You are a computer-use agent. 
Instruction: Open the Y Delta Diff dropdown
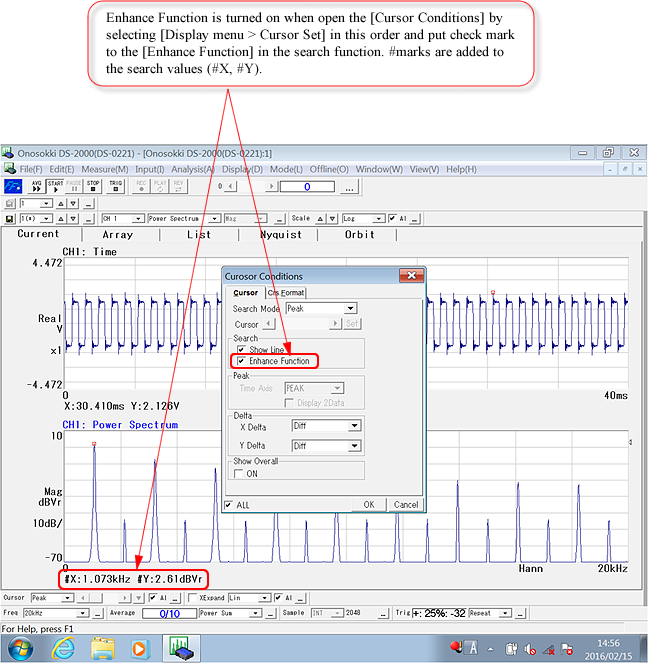click(354, 446)
